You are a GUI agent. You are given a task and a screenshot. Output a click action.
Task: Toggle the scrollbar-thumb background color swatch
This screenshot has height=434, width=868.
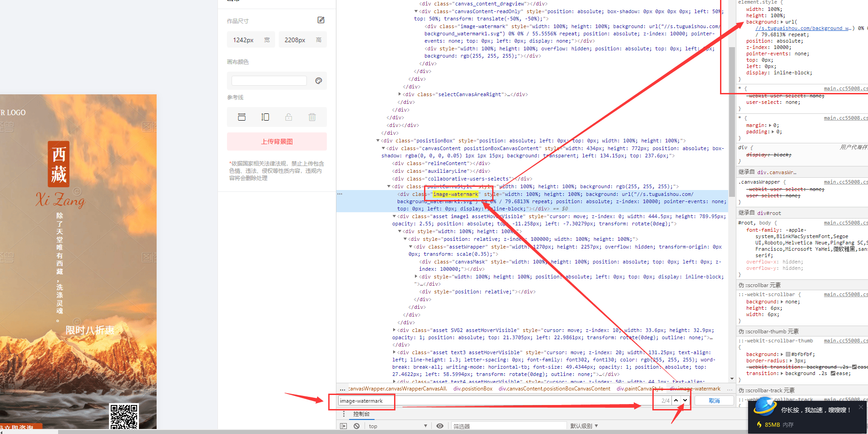pos(788,354)
